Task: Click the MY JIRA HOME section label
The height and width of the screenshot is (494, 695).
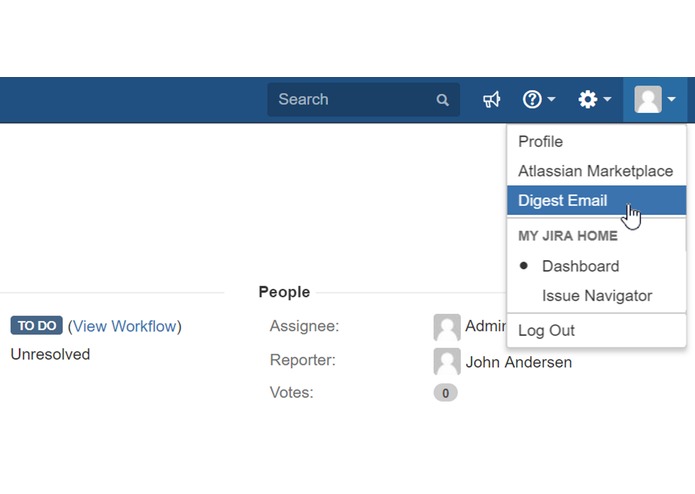Action: coord(568,236)
